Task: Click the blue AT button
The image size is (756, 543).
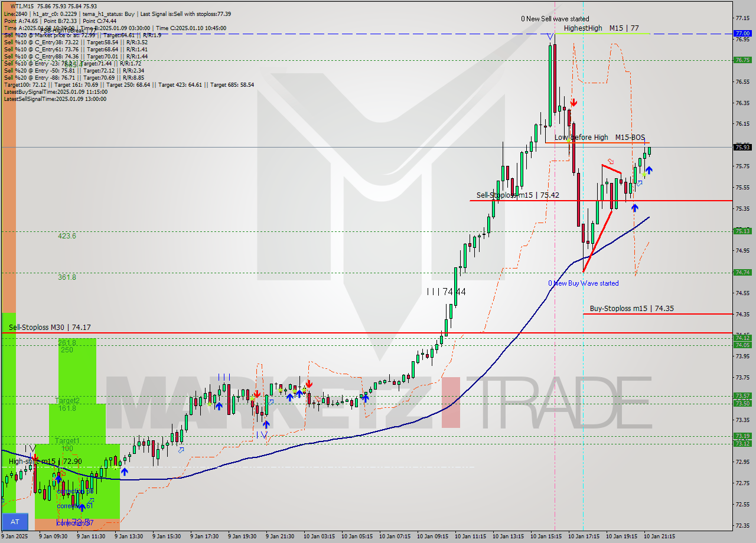Action: pos(15,522)
